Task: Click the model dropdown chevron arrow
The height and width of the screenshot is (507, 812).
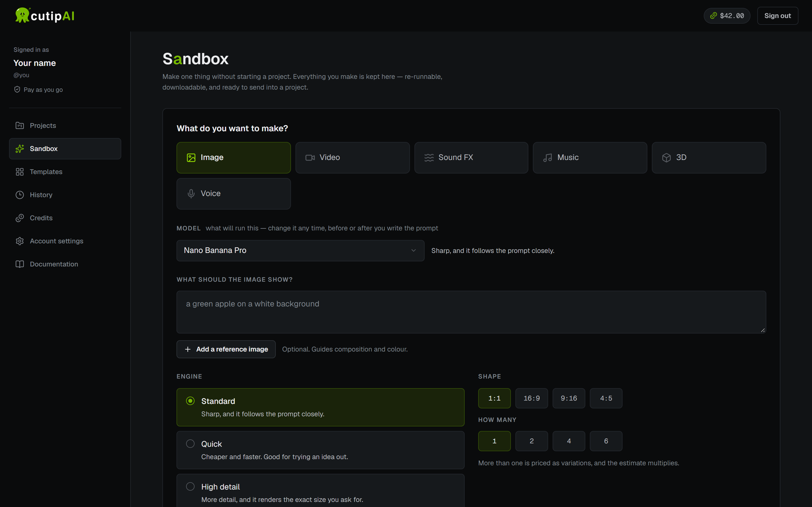Action: tap(413, 250)
